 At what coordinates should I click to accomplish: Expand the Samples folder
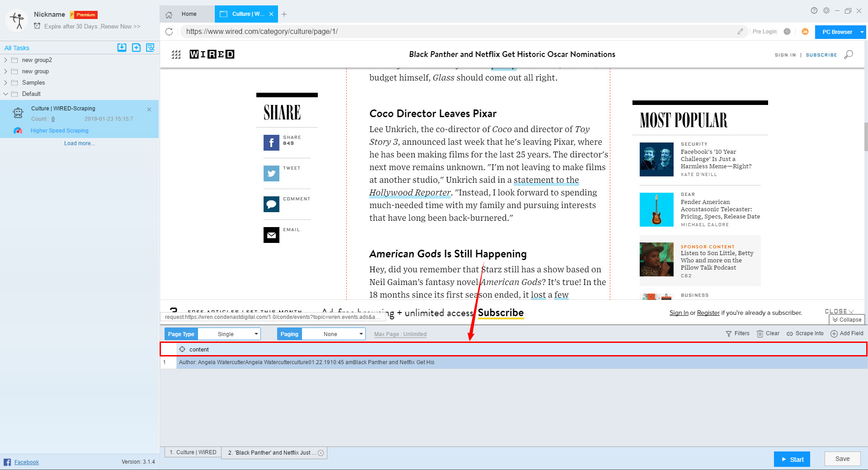5,82
